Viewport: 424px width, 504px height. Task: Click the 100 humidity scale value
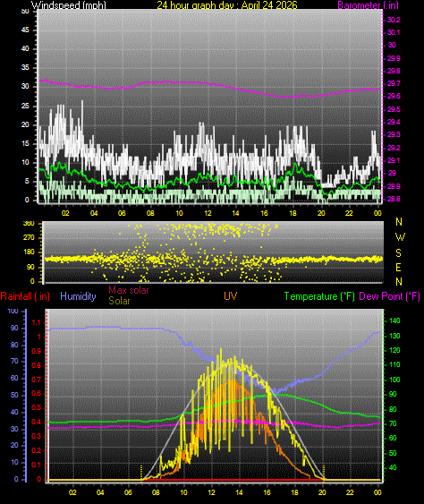point(13,312)
